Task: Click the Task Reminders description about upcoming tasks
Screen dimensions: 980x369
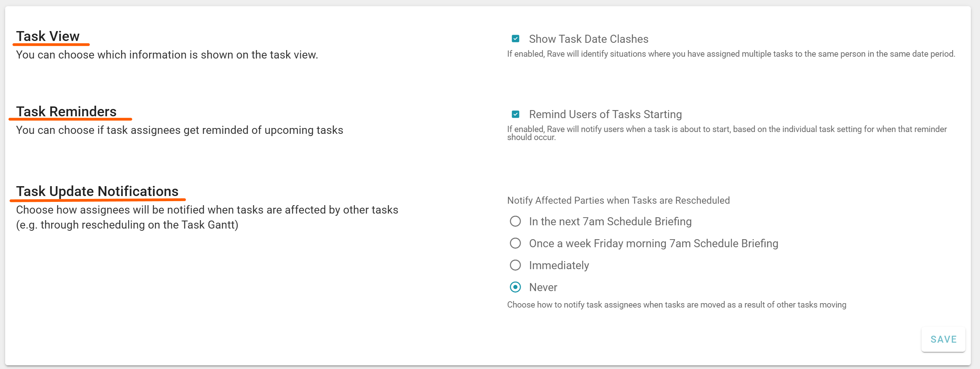Action: [x=179, y=130]
